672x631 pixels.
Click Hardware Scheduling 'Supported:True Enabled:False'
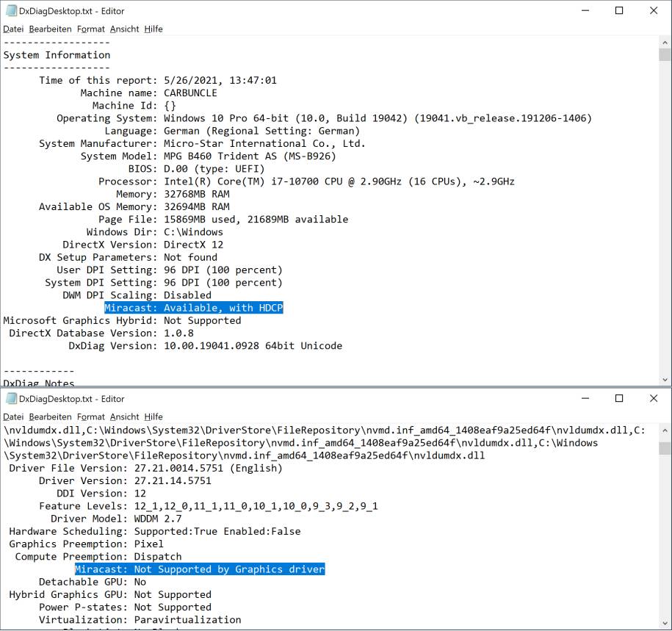pyautogui.click(x=217, y=532)
